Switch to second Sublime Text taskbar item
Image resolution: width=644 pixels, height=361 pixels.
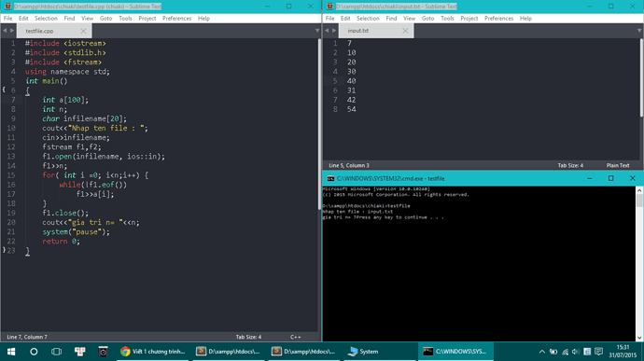[x=304, y=352]
